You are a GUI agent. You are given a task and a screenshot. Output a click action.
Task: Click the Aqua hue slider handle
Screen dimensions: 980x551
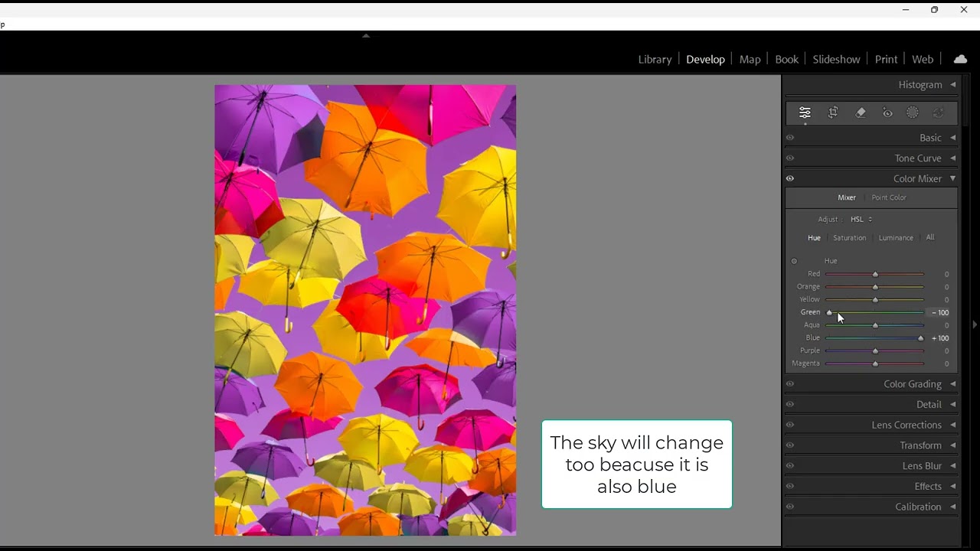875,325
